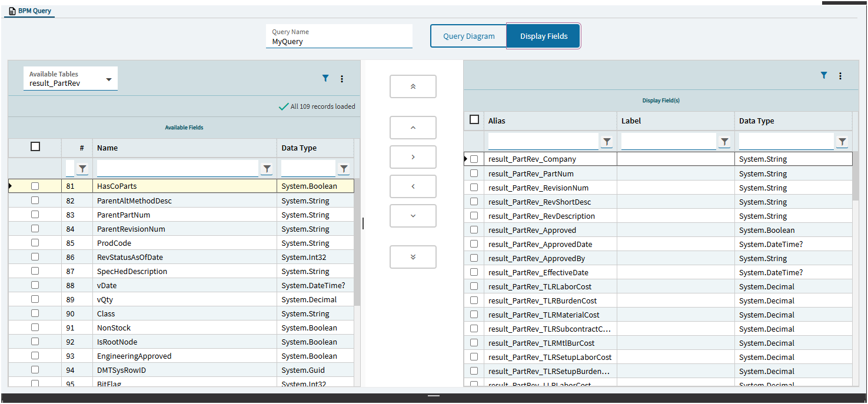
Task: Check the HasCoParts field checkbox
Action: tap(35, 186)
